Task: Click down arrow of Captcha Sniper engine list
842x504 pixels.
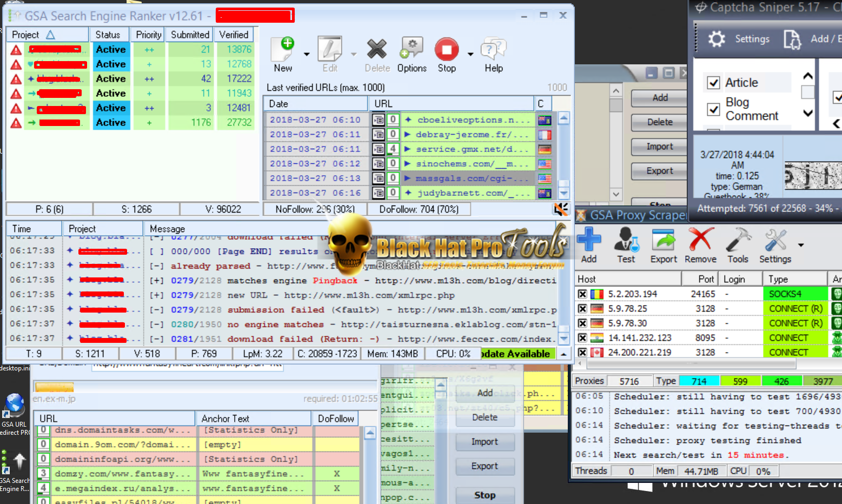Action: pos(808,113)
